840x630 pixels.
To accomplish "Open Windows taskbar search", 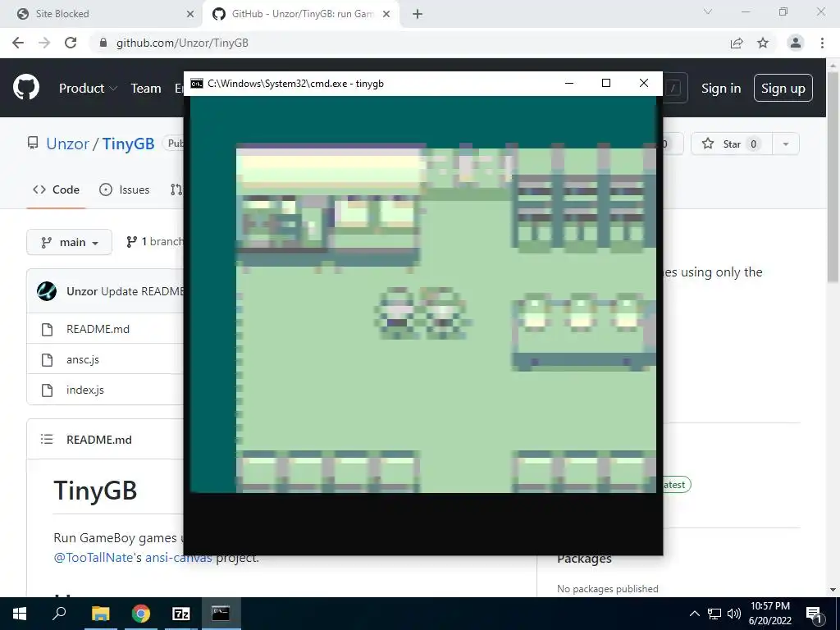I will [59, 614].
